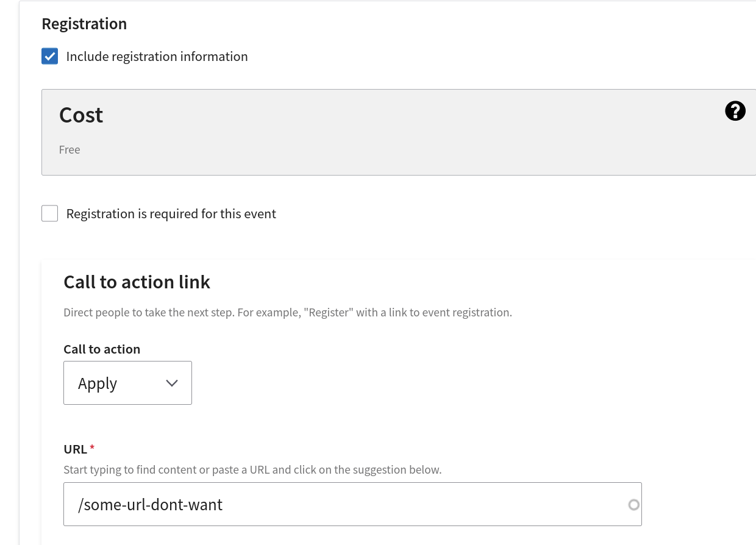Click the autocomplete circle indicator in URL field
Screen dimensions: 756x545
point(633,505)
